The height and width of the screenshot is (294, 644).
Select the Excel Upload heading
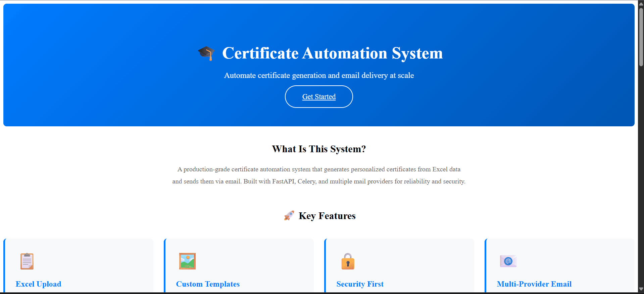39,284
